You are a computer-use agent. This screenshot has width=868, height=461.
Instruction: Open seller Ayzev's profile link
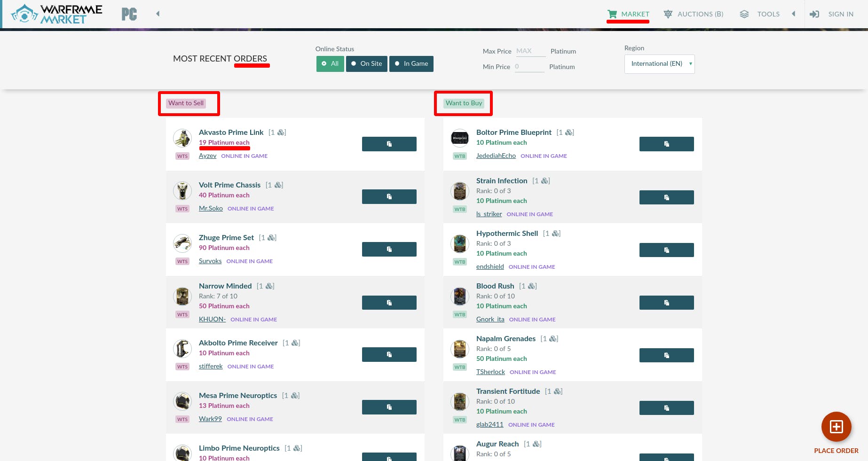tap(207, 156)
